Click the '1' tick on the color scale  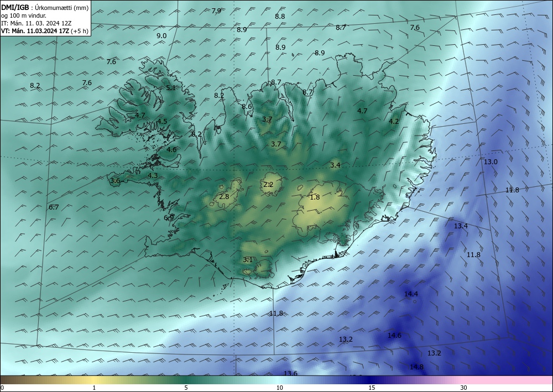tap(94, 388)
